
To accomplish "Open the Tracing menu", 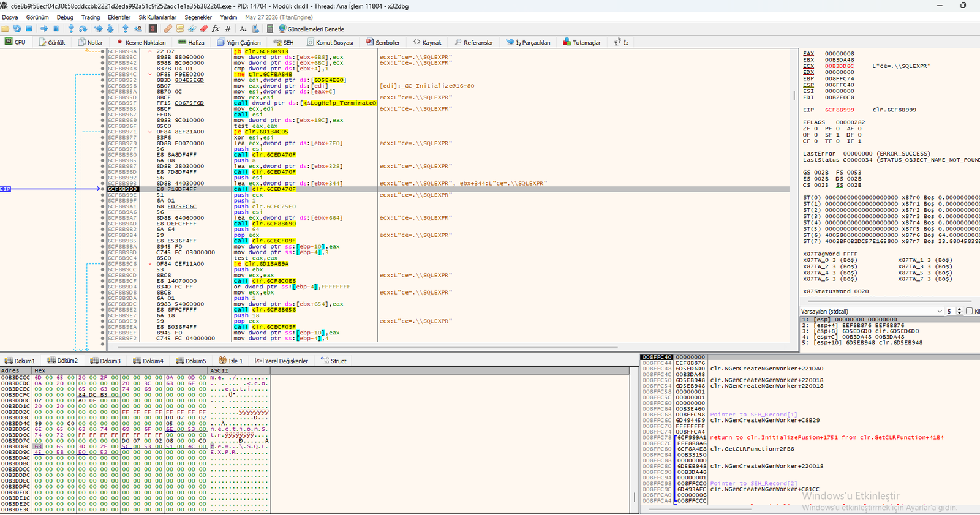I will (x=91, y=17).
